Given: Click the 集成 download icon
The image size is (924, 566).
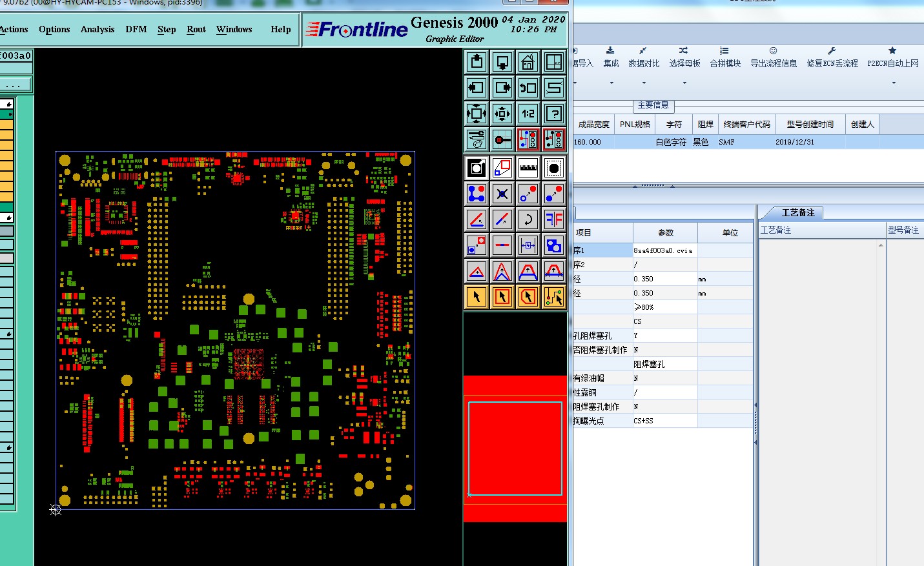Looking at the screenshot, I should click(x=610, y=50).
